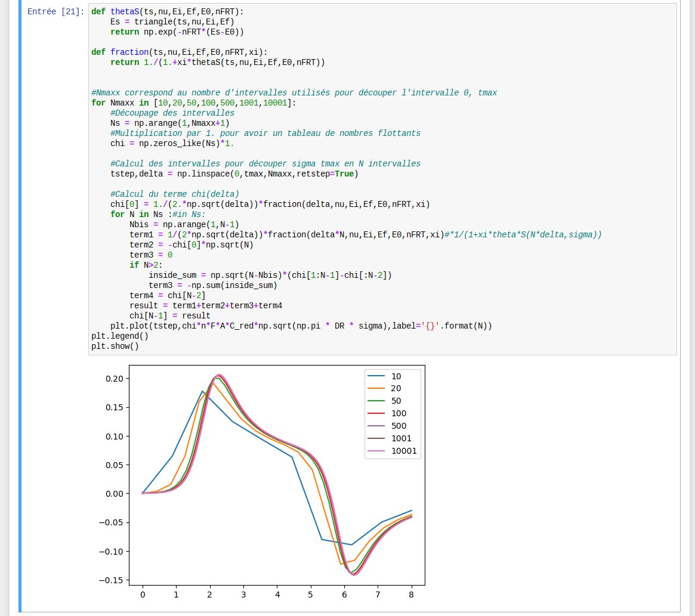Click the green '50' legend entry
The height and width of the screenshot is (616, 695).
point(384,401)
